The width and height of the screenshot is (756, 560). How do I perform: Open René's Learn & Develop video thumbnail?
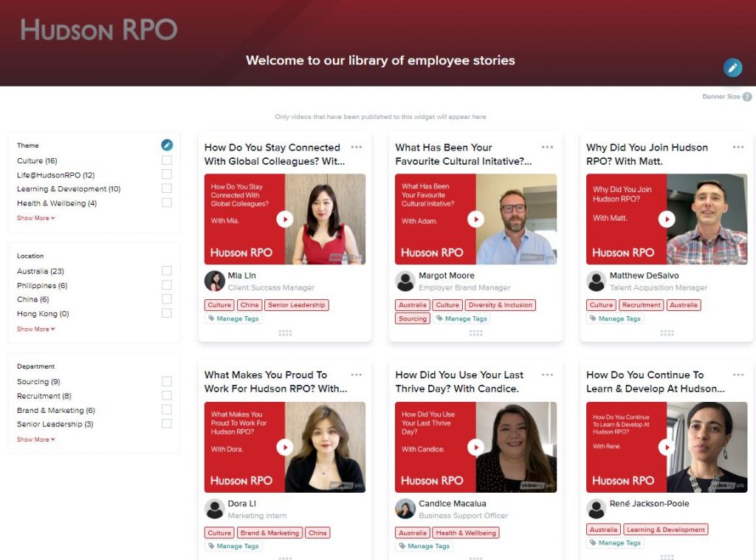click(x=667, y=447)
